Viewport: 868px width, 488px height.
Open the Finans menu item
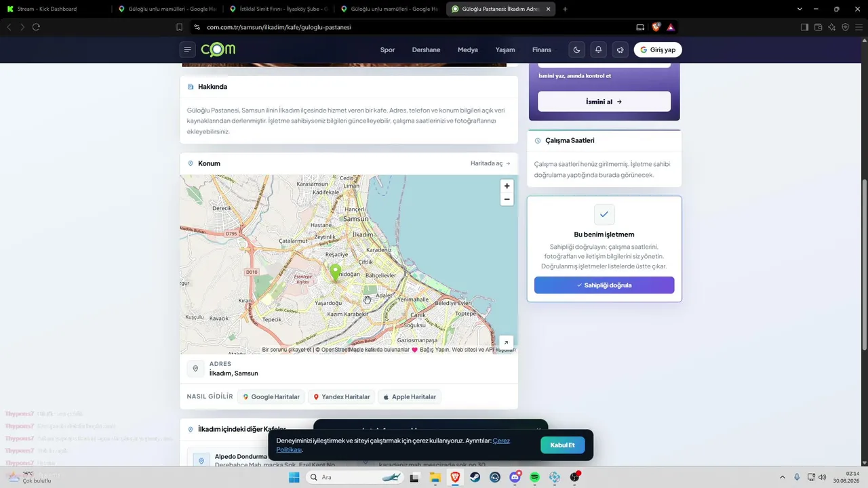(542, 49)
